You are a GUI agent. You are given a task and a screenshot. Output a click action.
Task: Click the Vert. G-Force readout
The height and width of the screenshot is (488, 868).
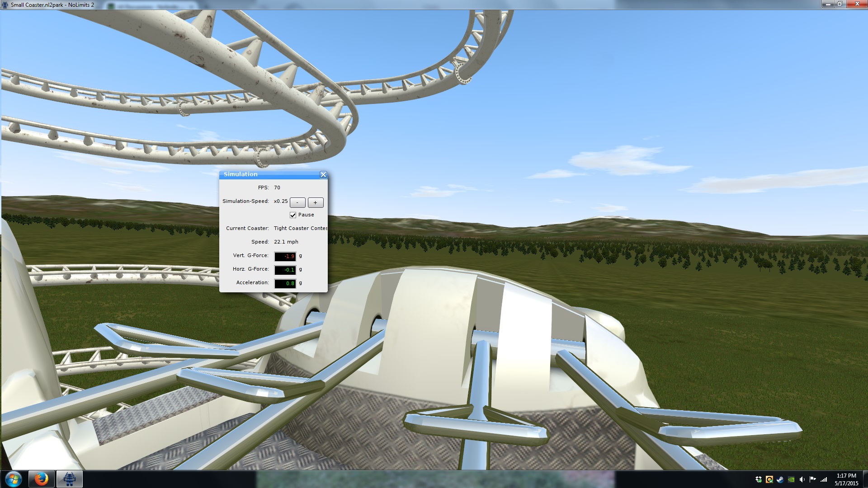coord(285,256)
